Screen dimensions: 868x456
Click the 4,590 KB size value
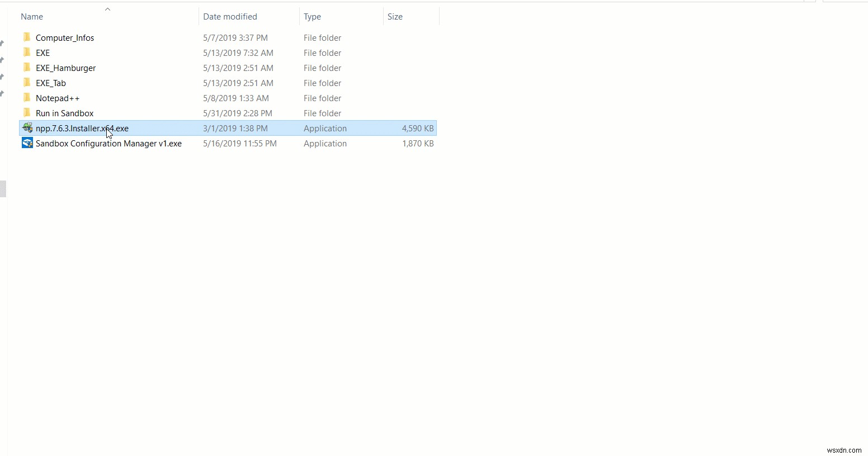point(417,128)
